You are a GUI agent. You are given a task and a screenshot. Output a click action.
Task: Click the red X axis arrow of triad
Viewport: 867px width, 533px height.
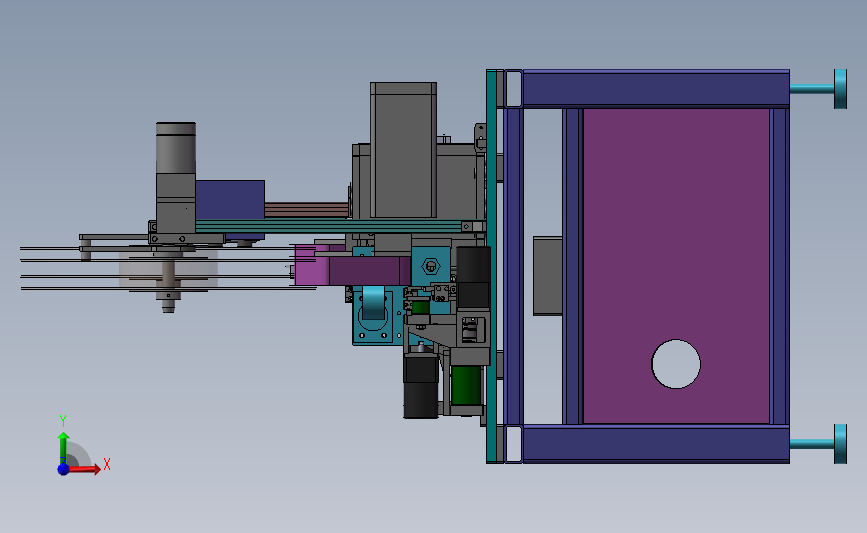click(83, 469)
